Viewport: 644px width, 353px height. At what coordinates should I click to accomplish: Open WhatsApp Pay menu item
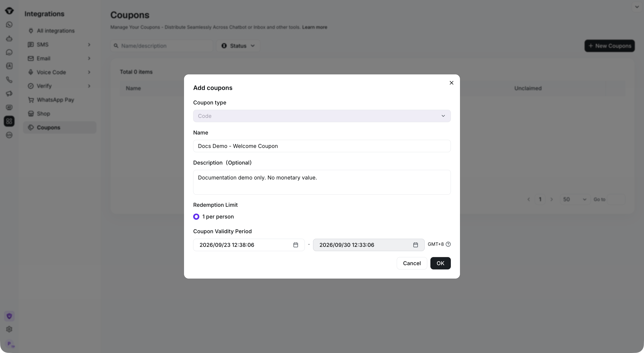(x=59, y=100)
